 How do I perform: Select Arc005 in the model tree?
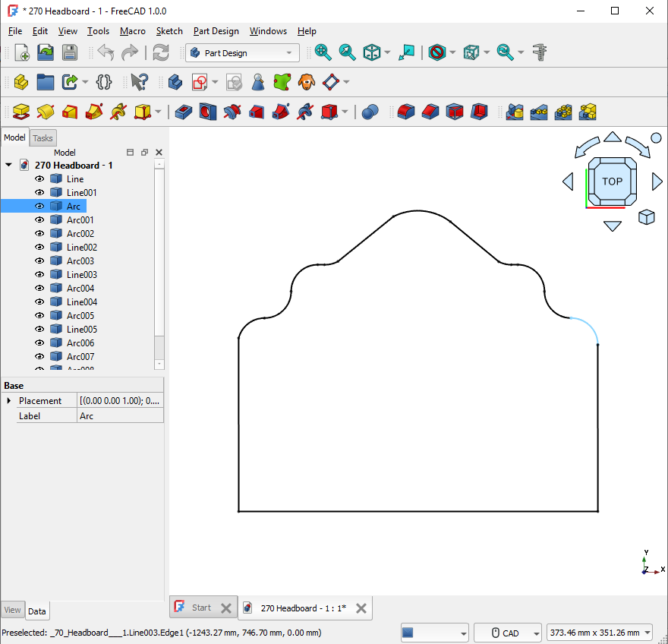(x=80, y=315)
